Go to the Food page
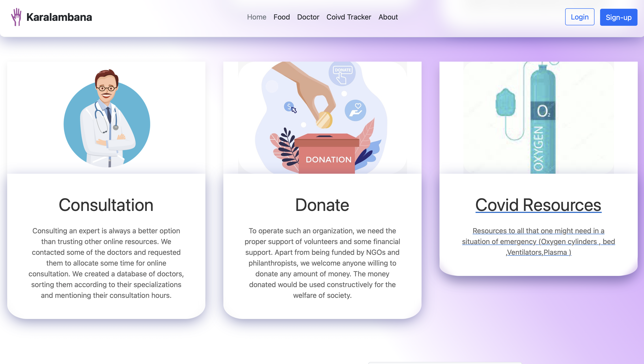 tap(282, 17)
